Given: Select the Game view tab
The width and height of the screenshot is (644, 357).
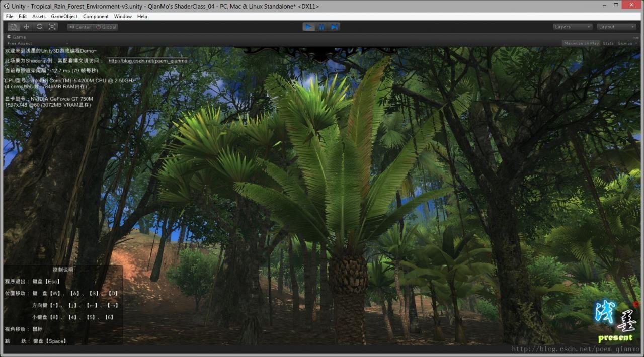Looking at the screenshot, I should [16, 37].
